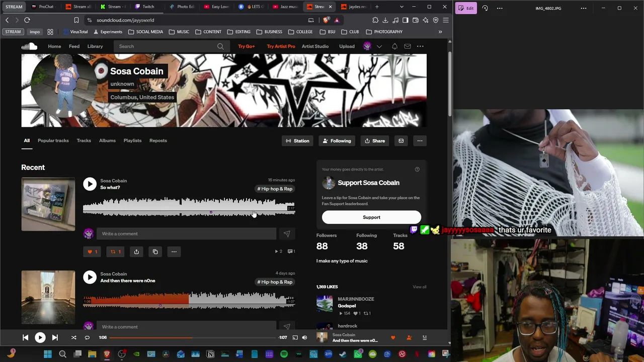Open the PHOTOGRAPHY bookmarks folder
Viewport: 644px width, 362px height.
(x=384, y=32)
